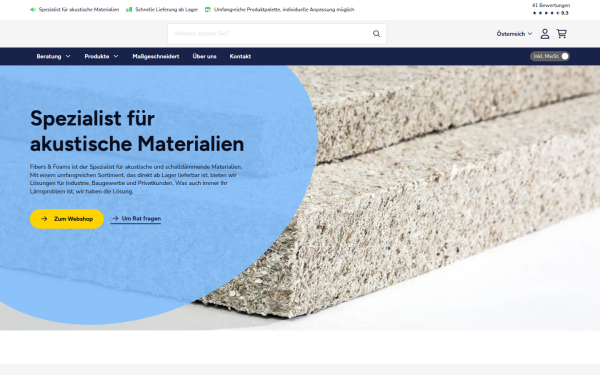Click the Schnelle Lieferung ab Lager text
The height and width of the screenshot is (375, 600).
166,10
